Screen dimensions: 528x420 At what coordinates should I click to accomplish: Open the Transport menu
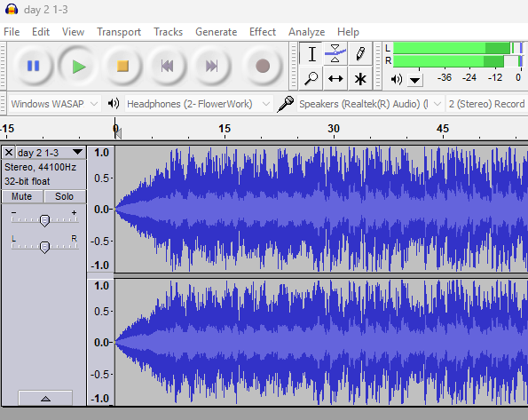pyautogui.click(x=119, y=32)
